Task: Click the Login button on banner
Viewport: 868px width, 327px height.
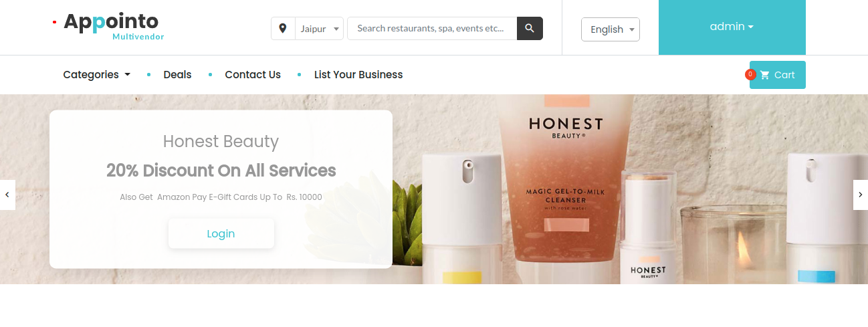Action: click(x=221, y=233)
